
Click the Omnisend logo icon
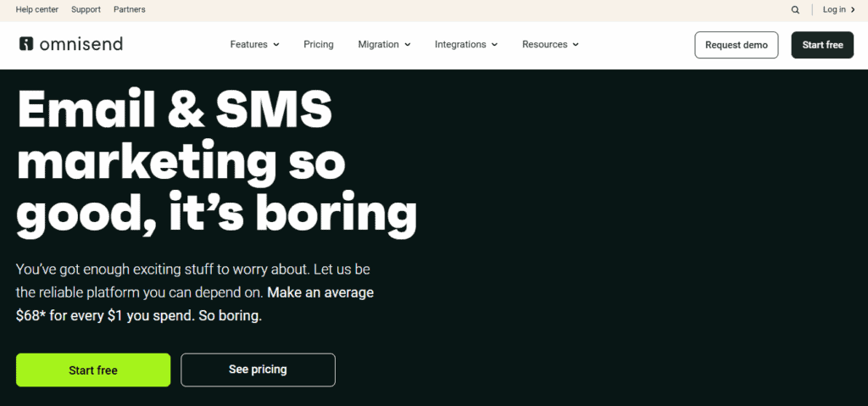pos(26,44)
